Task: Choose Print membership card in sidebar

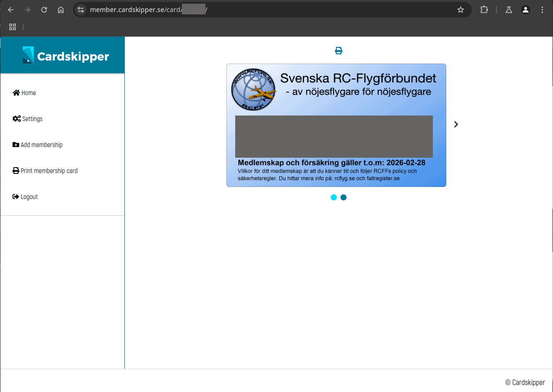Action: (x=45, y=171)
